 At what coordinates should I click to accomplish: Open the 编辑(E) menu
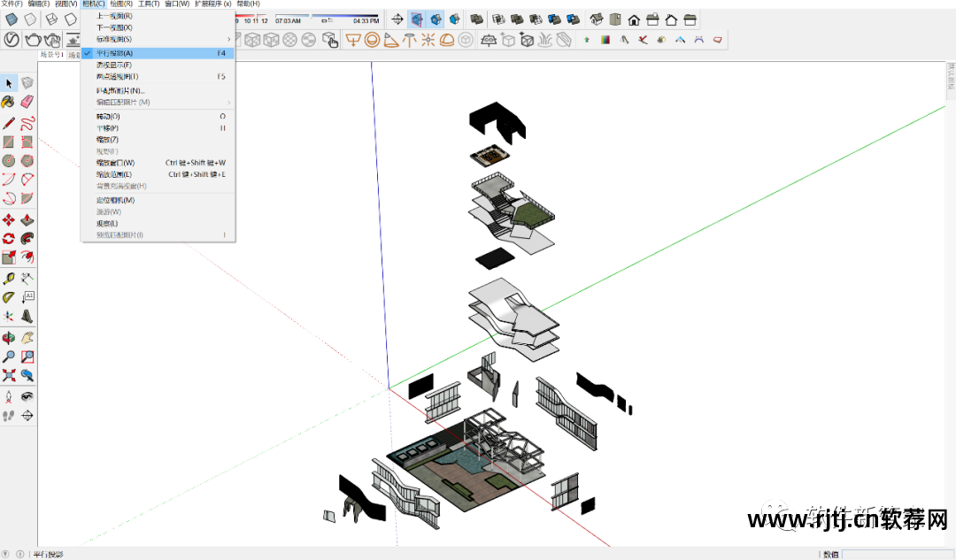(38, 4)
